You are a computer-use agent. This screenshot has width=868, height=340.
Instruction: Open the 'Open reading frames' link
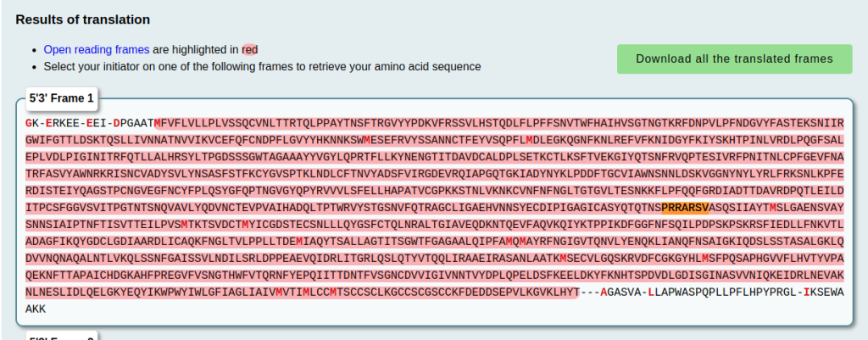point(97,49)
